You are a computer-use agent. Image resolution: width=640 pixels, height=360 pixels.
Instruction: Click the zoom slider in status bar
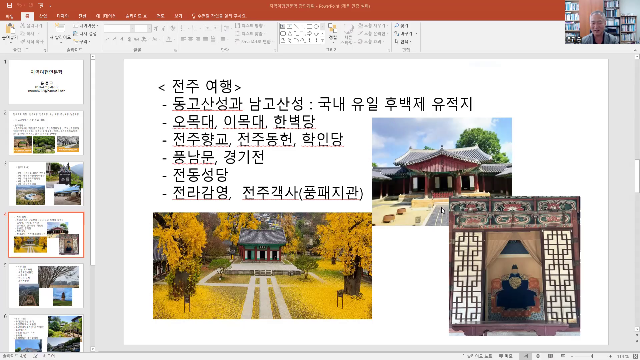pyautogui.click(x=591, y=356)
